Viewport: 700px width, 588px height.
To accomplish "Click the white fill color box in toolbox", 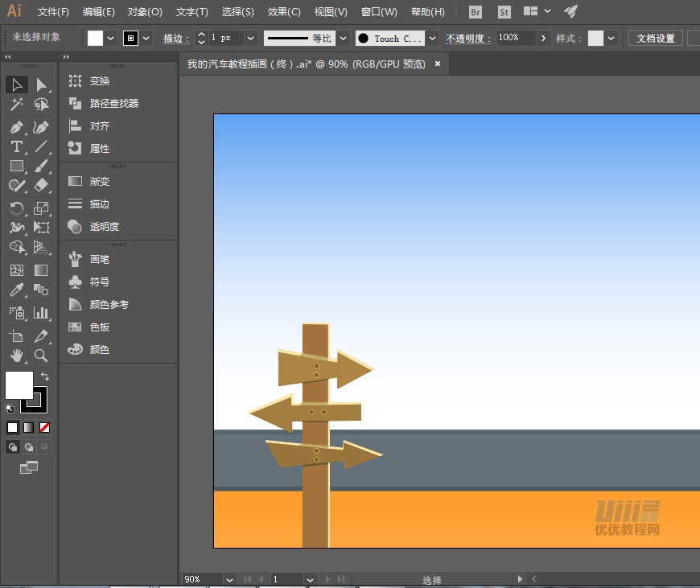I will pos(19,384).
